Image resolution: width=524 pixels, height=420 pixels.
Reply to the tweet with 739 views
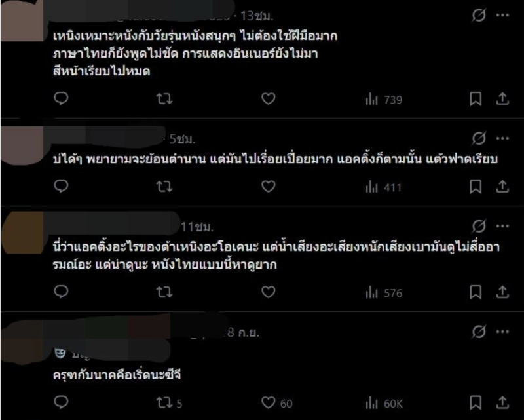61,99
